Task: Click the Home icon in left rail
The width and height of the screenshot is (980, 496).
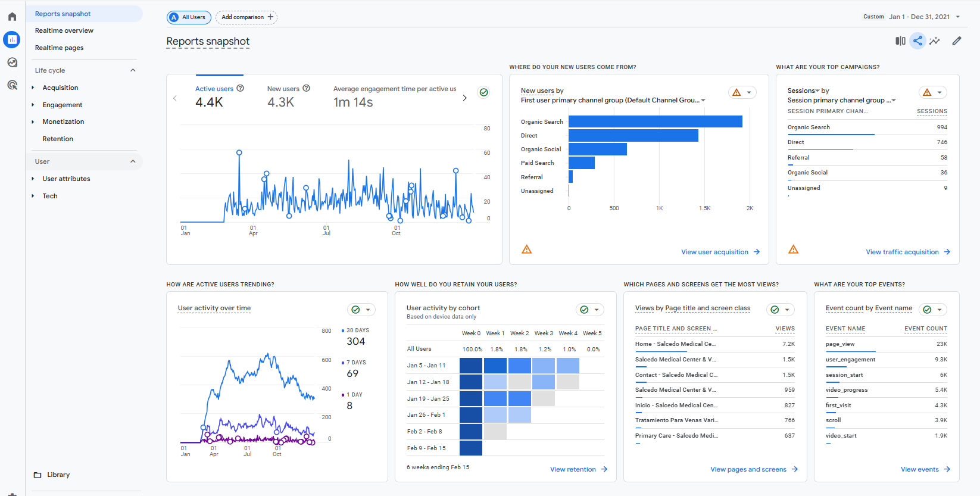Action: point(12,17)
